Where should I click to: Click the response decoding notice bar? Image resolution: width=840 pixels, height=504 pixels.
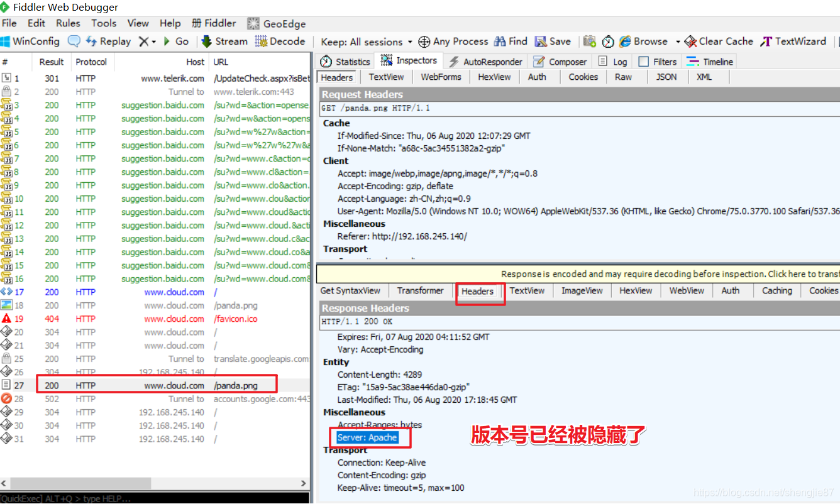point(578,274)
